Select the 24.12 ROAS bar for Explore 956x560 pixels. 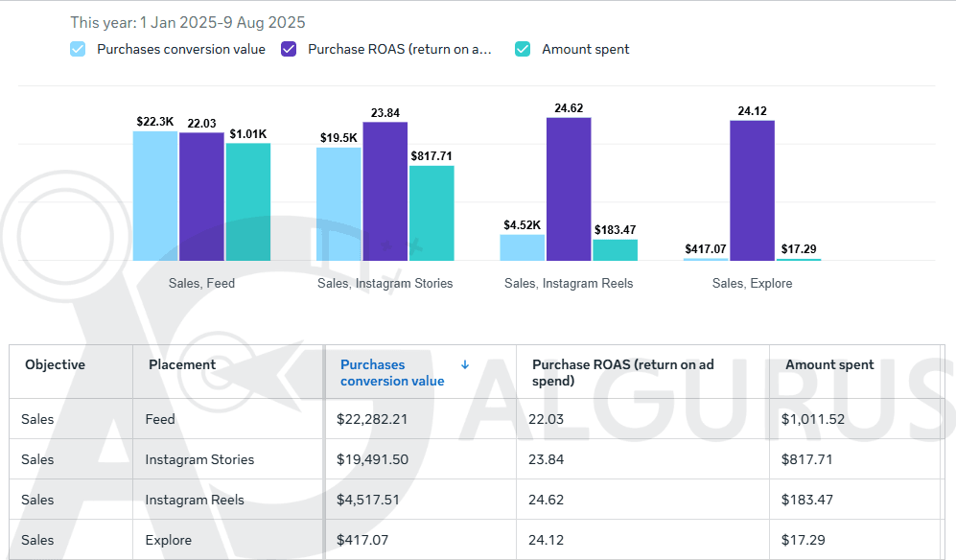pos(752,190)
